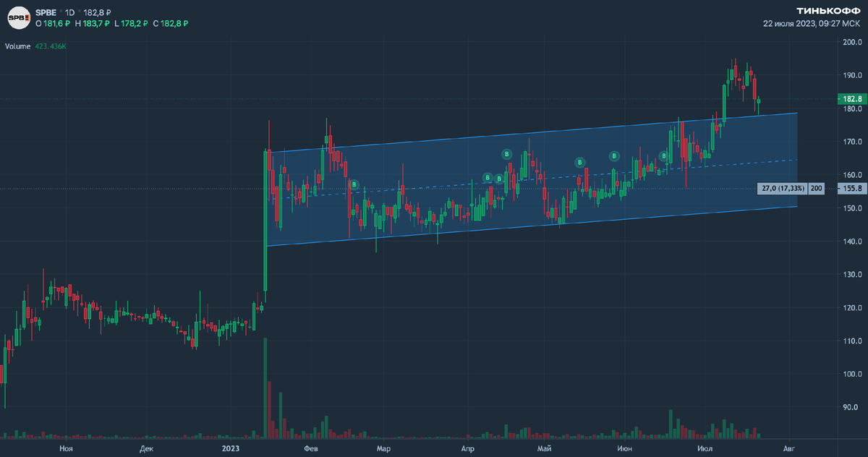
Task: Click the Фев month label on time axis
Action: (312, 449)
